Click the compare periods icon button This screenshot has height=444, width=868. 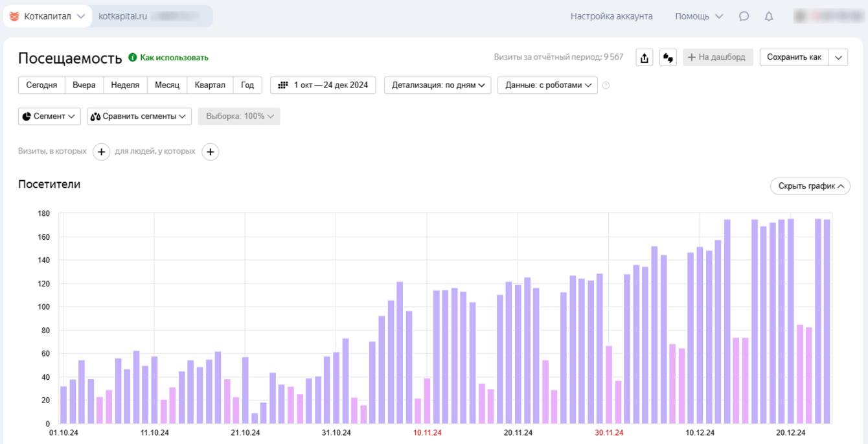click(x=668, y=58)
